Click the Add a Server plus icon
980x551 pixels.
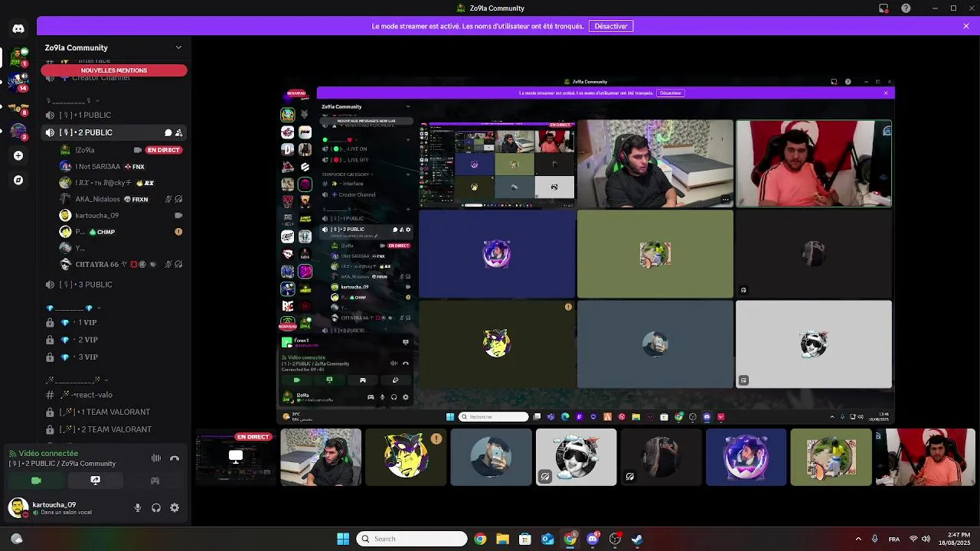click(x=18, y=155)
